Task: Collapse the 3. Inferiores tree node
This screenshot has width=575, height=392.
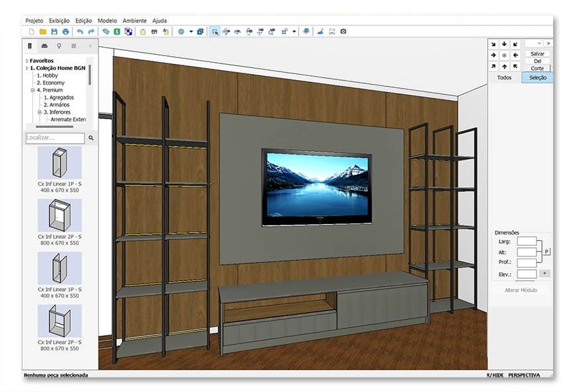Action: (x=39, y=112)
